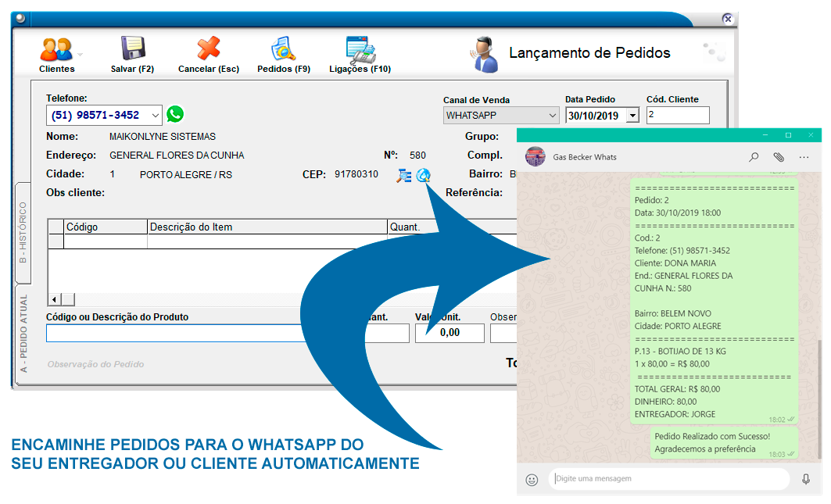
Task: Select the A - Pedido Atual side tab
Action: point(23,333)
